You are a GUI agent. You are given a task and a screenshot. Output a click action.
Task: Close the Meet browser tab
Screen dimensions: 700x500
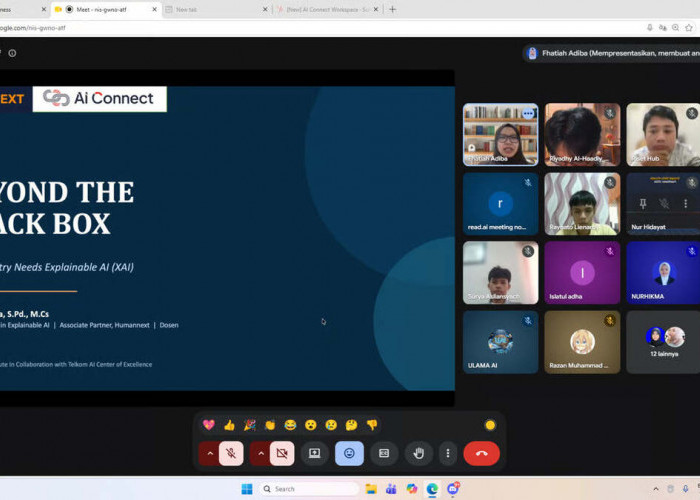coord(154,9)
